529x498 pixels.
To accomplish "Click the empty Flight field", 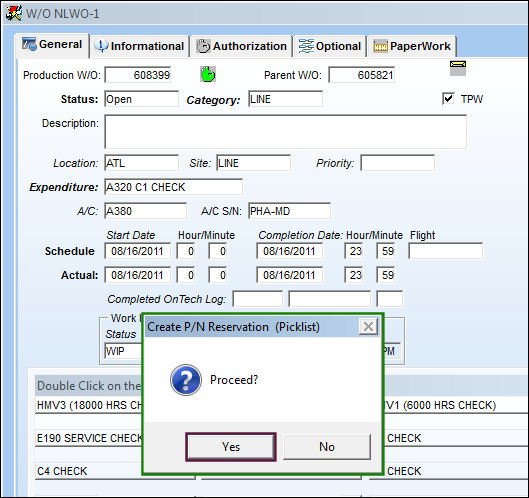I will pos(445,251).
